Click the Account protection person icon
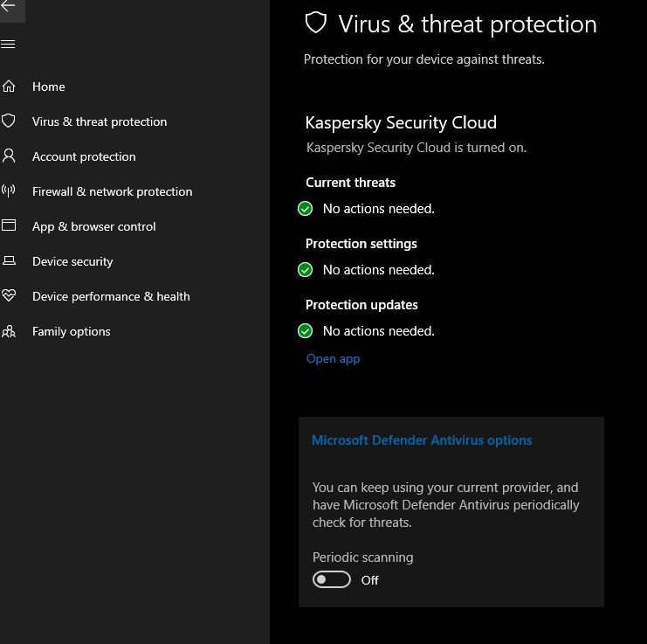 tap(9, 156)
